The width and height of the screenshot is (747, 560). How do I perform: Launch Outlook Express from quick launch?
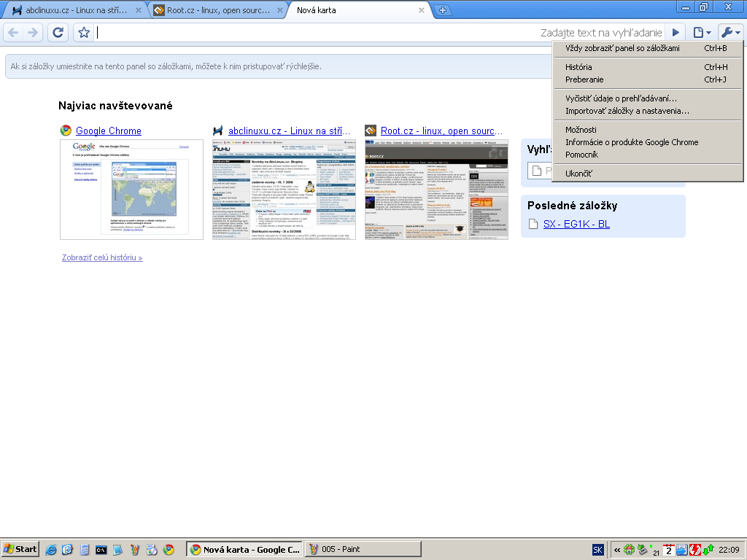(x=67, y=550)
